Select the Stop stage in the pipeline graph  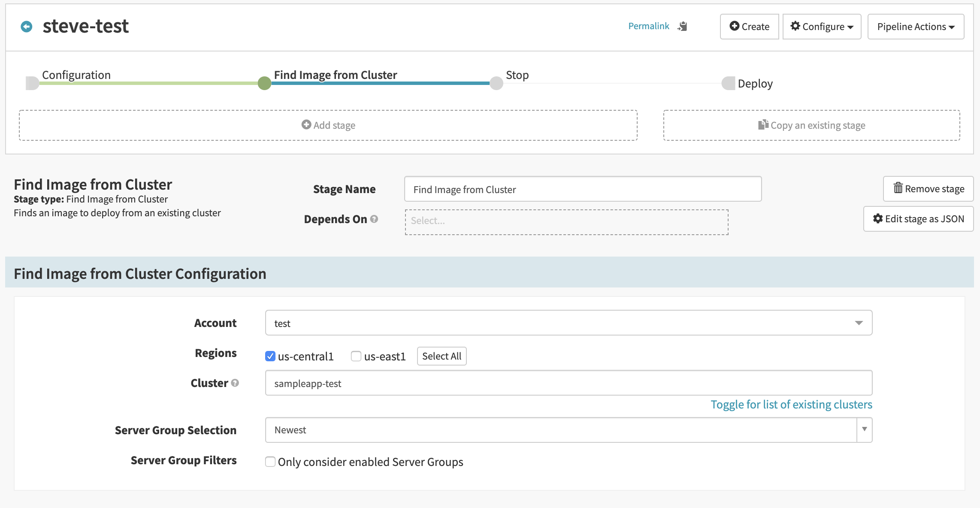[x=496, y=83]
